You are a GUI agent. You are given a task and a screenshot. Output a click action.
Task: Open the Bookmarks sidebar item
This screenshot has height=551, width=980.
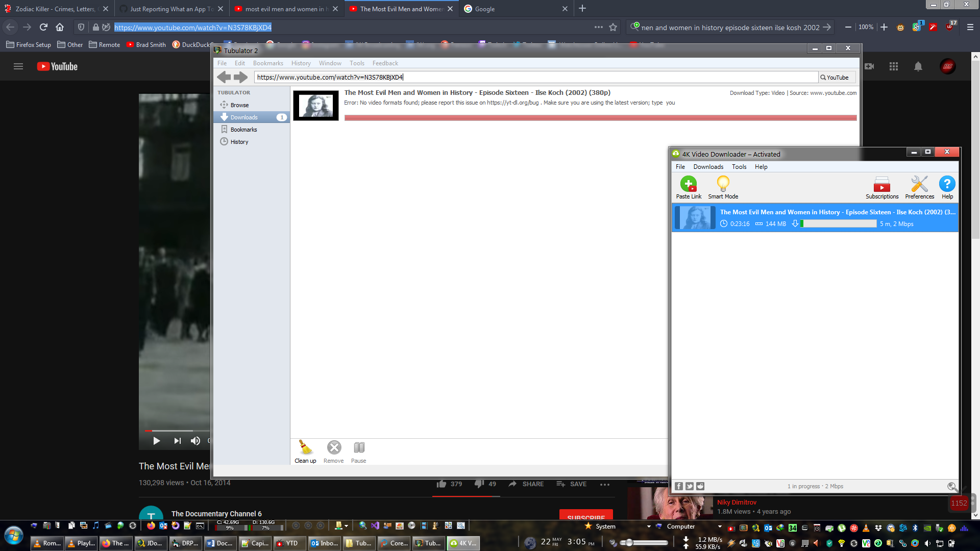tap(243, 130)
